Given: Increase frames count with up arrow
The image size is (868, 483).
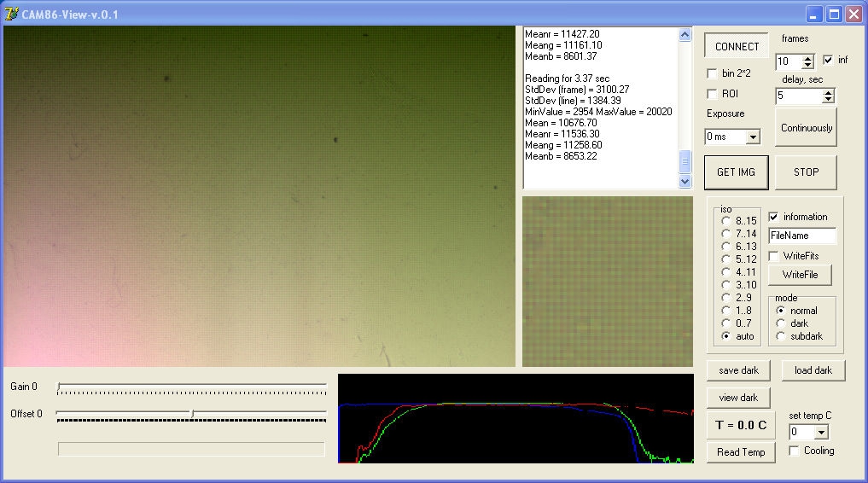Looking at the screenshot, I should pyautogui.click(x=808, y=58).
